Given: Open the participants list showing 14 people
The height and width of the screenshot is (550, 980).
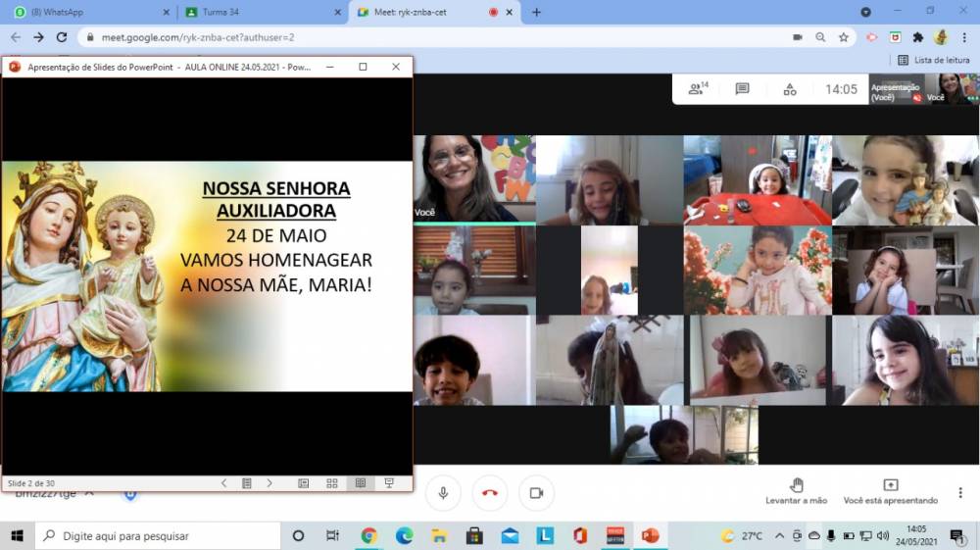Looking at the screenshot, I should (x=698, y=89).
